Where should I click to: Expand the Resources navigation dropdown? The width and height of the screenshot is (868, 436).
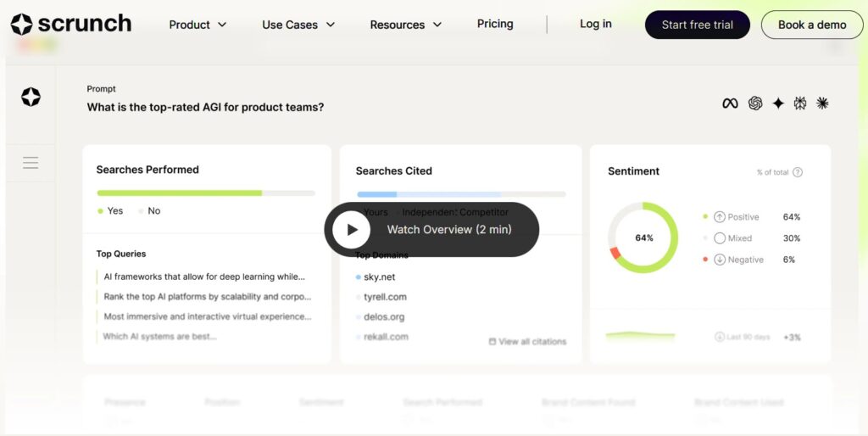click(x=405, y=25)
